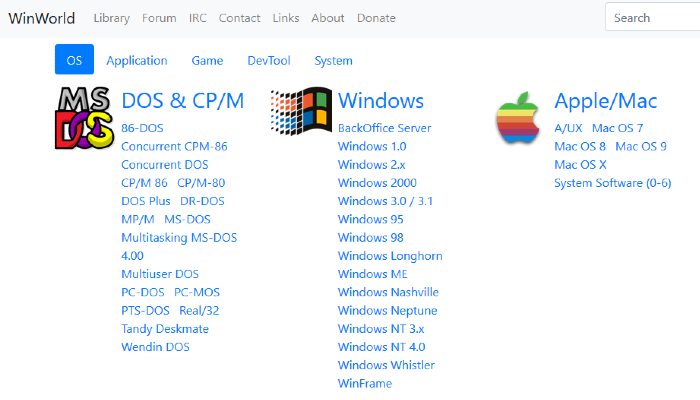This screenshot has height=400, width=700.
Task: Open System Software (0-6) link
Action: click(612, 183)
